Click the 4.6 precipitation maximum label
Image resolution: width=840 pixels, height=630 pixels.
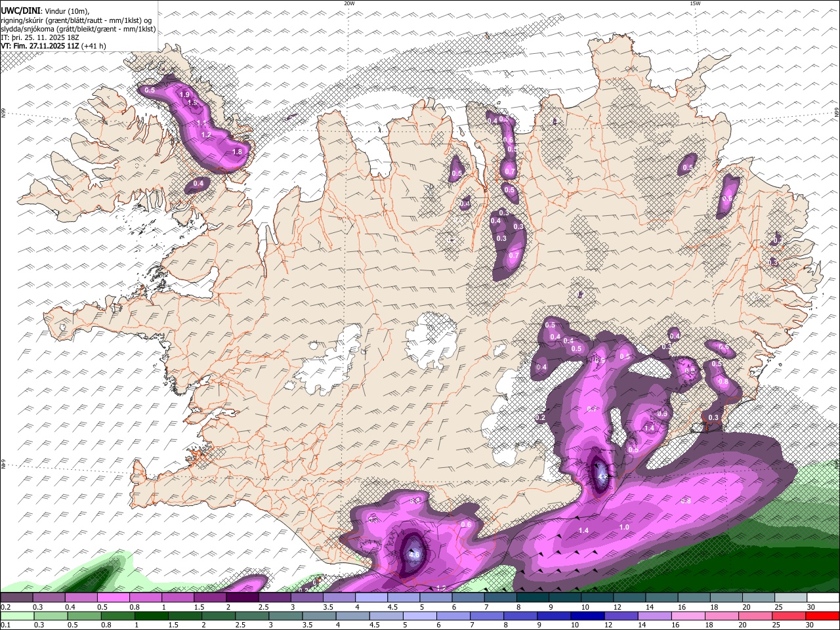tap(414, 555)
